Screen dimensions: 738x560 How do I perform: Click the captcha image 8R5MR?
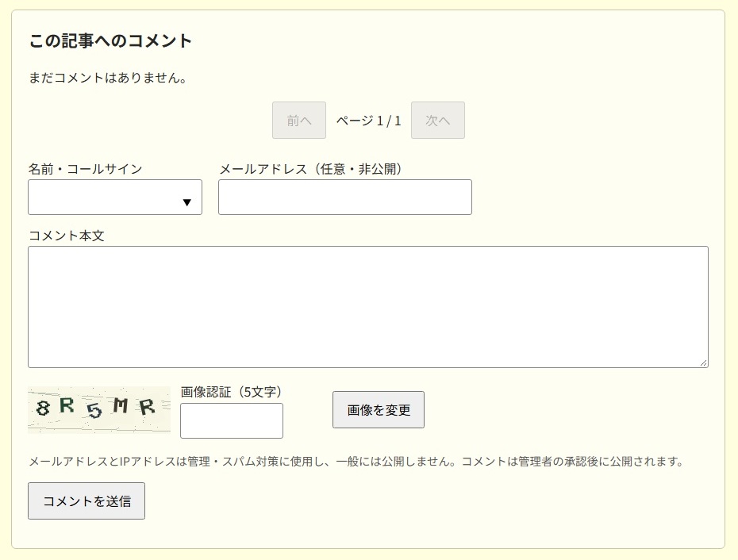[99, 410]
